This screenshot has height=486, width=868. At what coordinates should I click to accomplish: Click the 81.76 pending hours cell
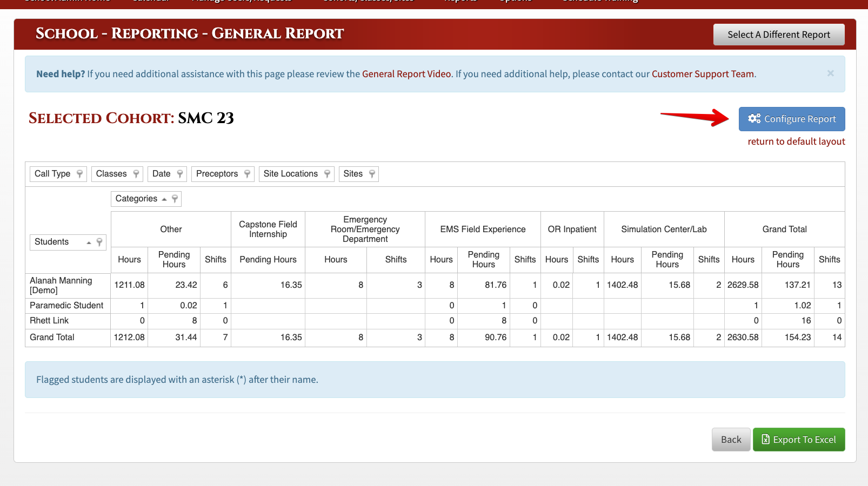[x=484, y=285]
